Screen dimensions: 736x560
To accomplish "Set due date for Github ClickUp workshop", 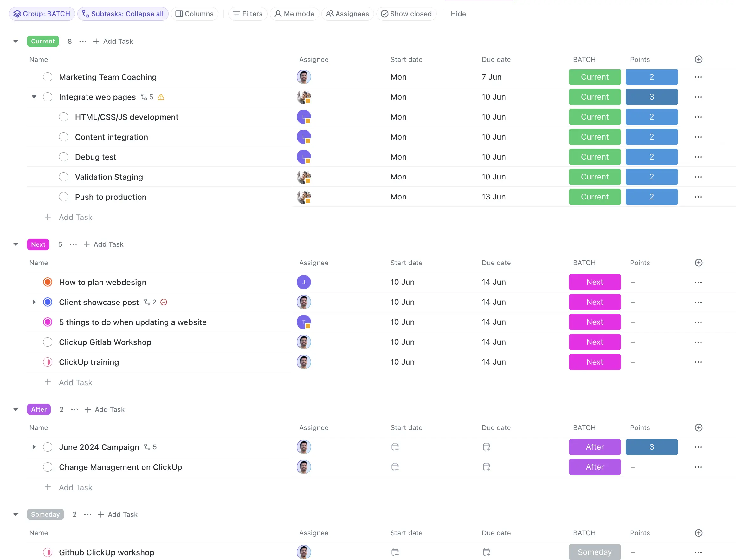I will coord(486,552).
